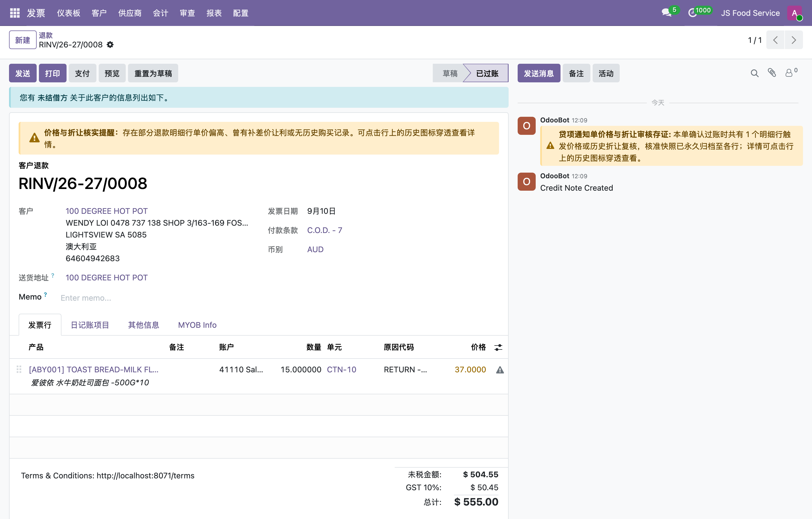
Task: Click the 预览 button
Action: (112, 73)
